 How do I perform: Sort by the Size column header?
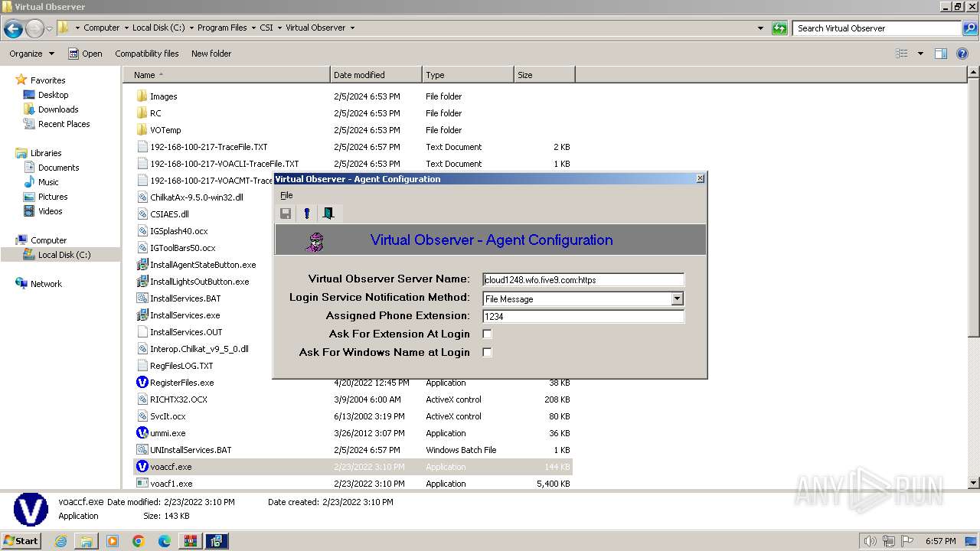[544, 75]
